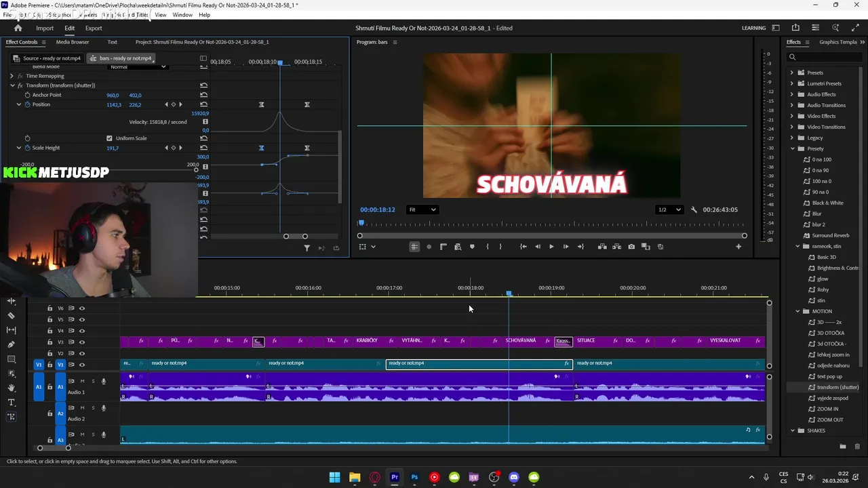Select the Razor tool in the timeline toolbar
The width and height of the screenshot is (868, 488).
[x=12, y=316]
